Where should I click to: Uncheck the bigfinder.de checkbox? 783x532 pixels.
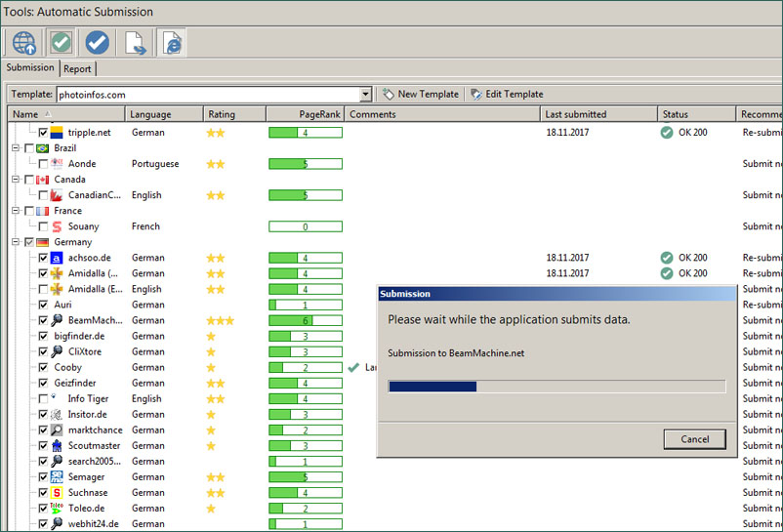(x=43, y=336)
